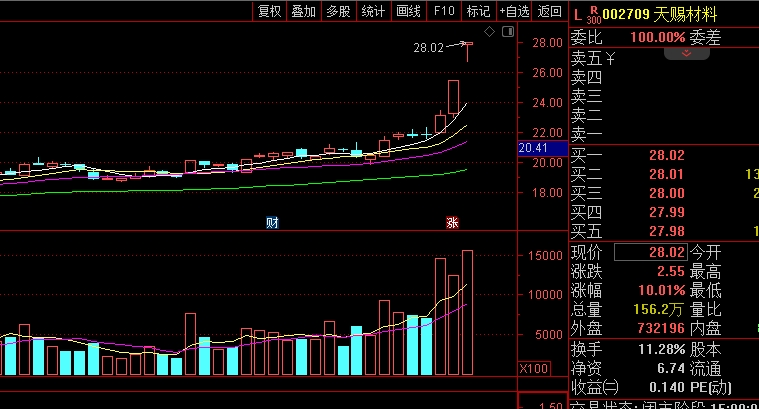
Task: Click 涨幅 value 10.01%
Action: coord(662,290)
